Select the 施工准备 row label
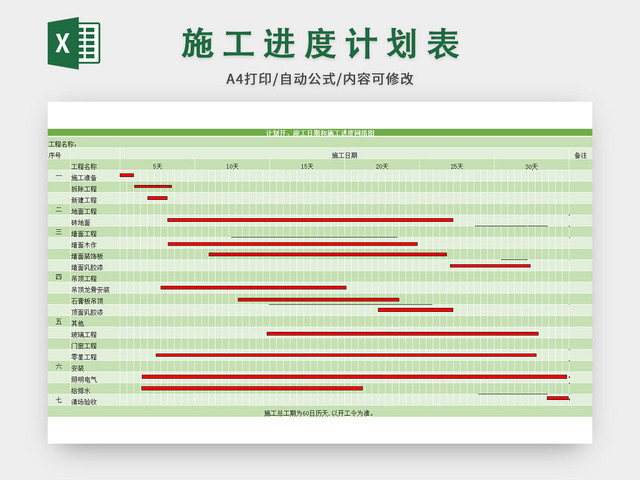This screenshot has width=640, height=480. [84, 178]
